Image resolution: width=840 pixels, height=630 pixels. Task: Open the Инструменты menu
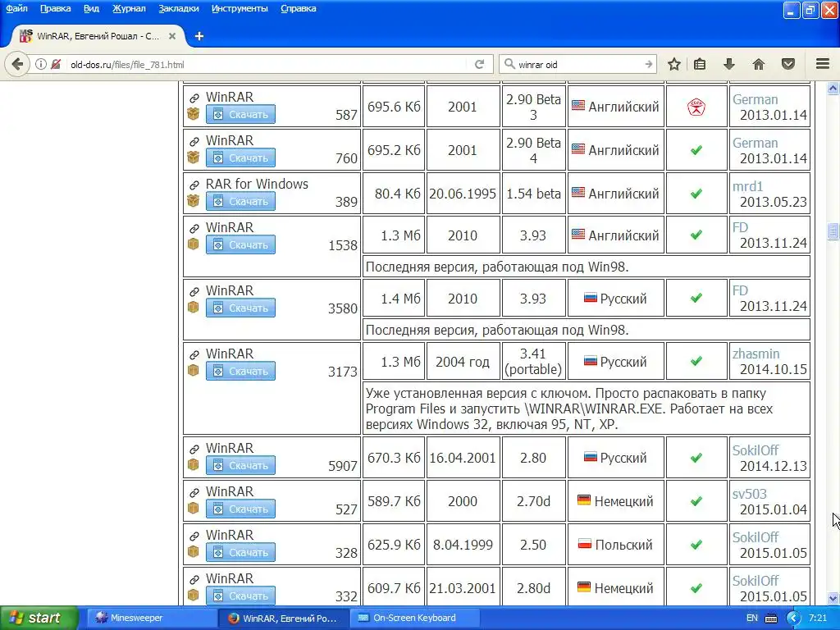(x=240, y=8)
